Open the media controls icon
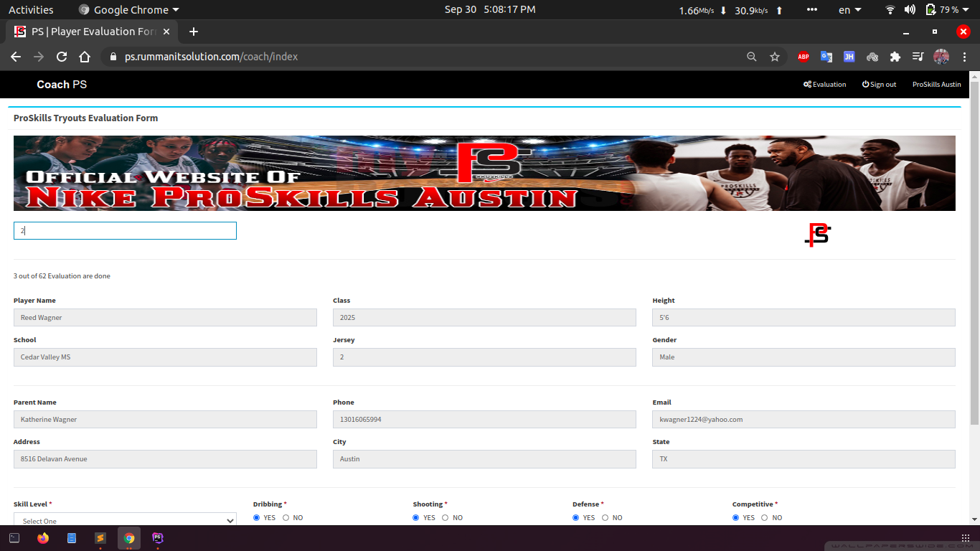980x551 pixels. coord(918,57)
